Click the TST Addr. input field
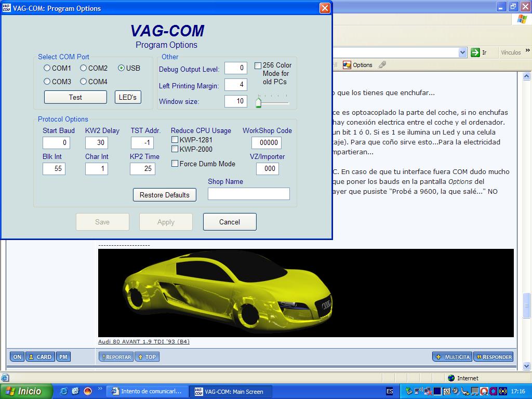532x399 pixels. tap(142, 142)
